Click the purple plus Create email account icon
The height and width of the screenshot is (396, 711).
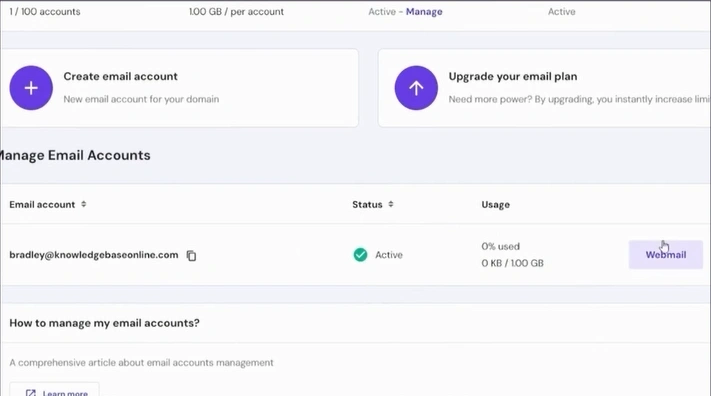point(31,88)
